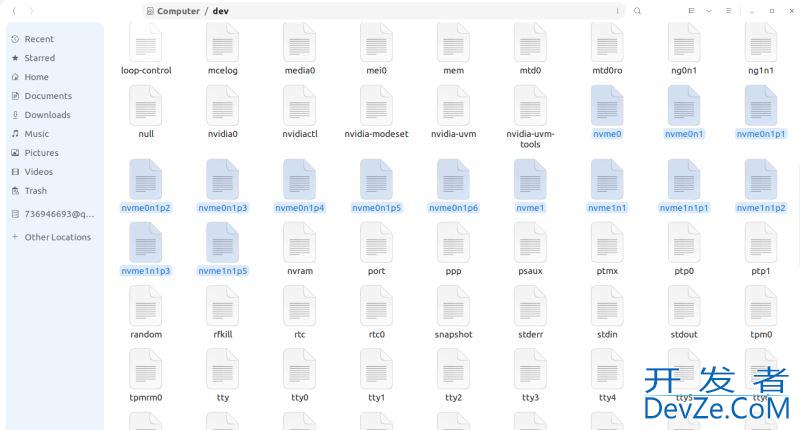Click Other Locations in sidebar
Screen dimensions: 800x430
[57, 237]
